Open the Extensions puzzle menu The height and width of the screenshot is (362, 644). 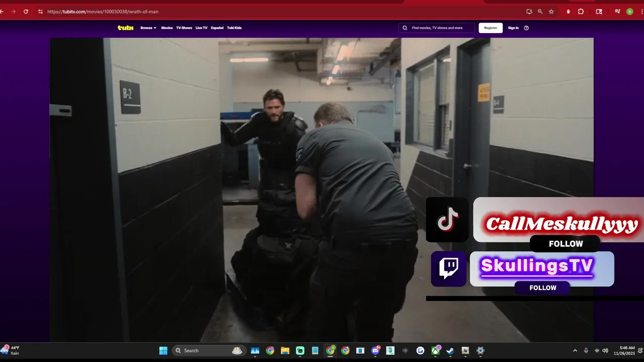point(581,12)
